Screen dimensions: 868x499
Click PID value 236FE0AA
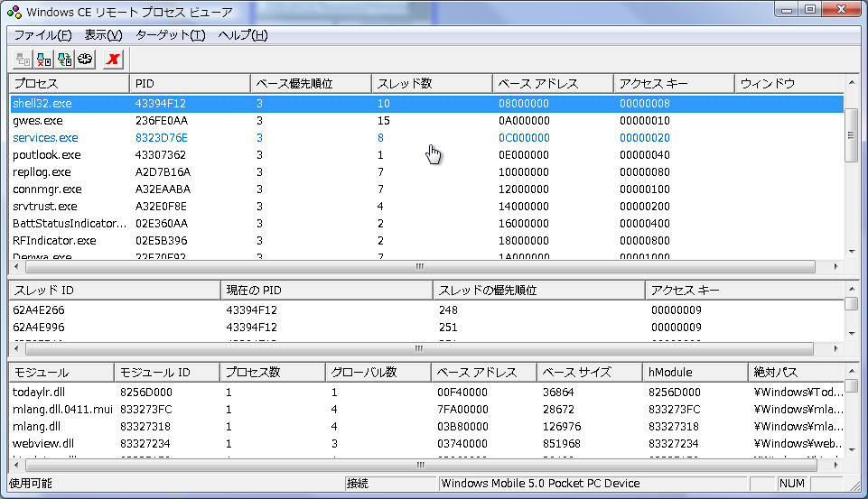pos(161,121)
